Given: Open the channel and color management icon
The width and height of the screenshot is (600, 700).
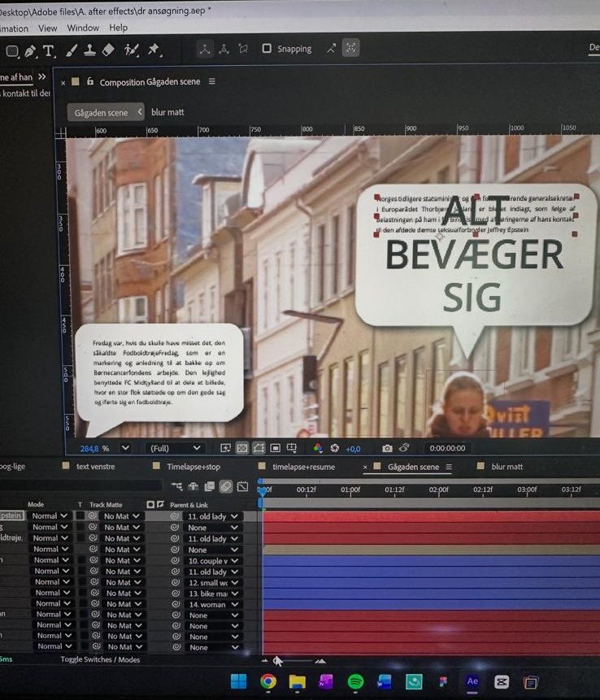Looking at the screenshot, I should pos(318,448).
